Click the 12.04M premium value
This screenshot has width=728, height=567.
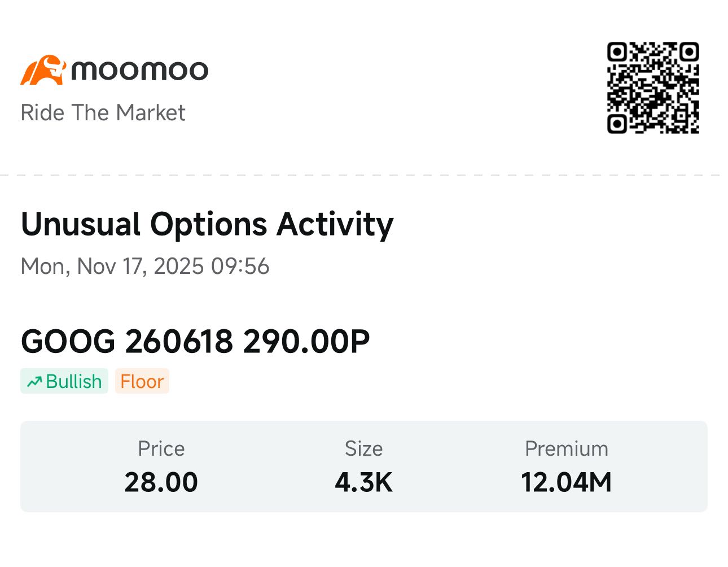point(567,482)
